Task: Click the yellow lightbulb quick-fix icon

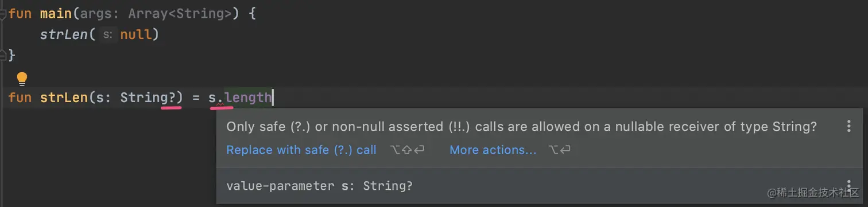Action: pyautogui.click(x=22, y=79)
